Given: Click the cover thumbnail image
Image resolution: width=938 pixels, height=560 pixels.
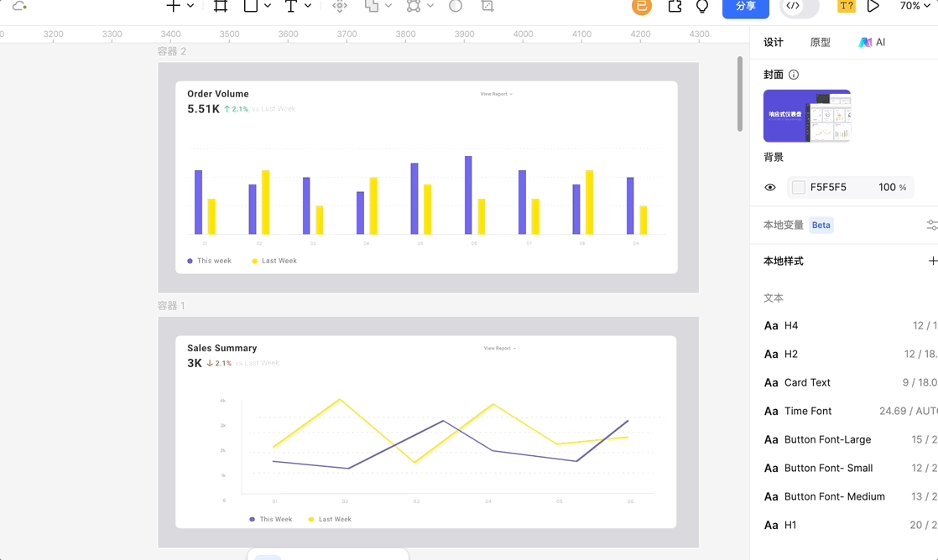Looking at the screenshot, I should (x=806, y=116).
